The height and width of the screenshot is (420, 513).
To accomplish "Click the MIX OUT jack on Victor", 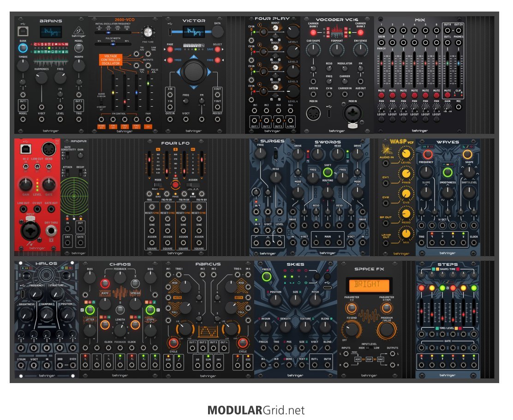I will coord(218,120).
